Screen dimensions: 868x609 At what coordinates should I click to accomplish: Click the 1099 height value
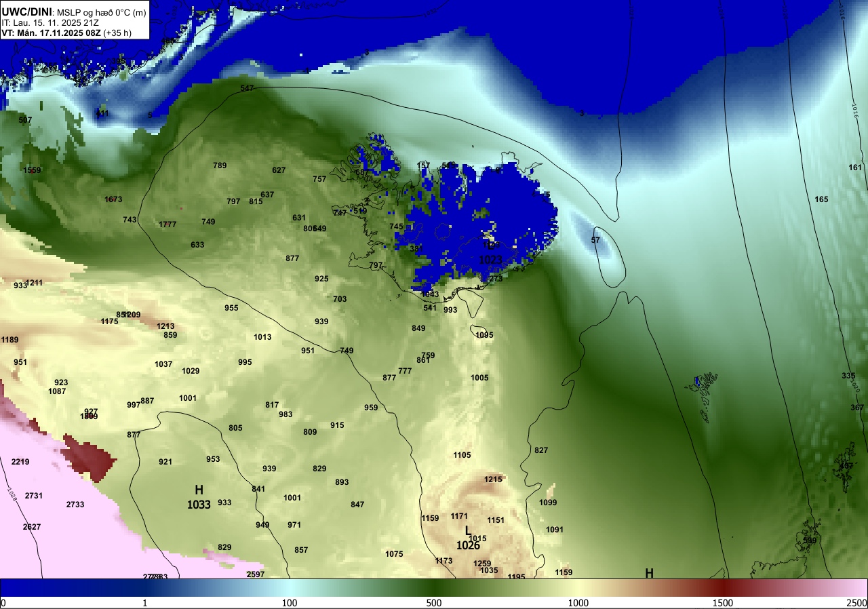tap(548, 503)
